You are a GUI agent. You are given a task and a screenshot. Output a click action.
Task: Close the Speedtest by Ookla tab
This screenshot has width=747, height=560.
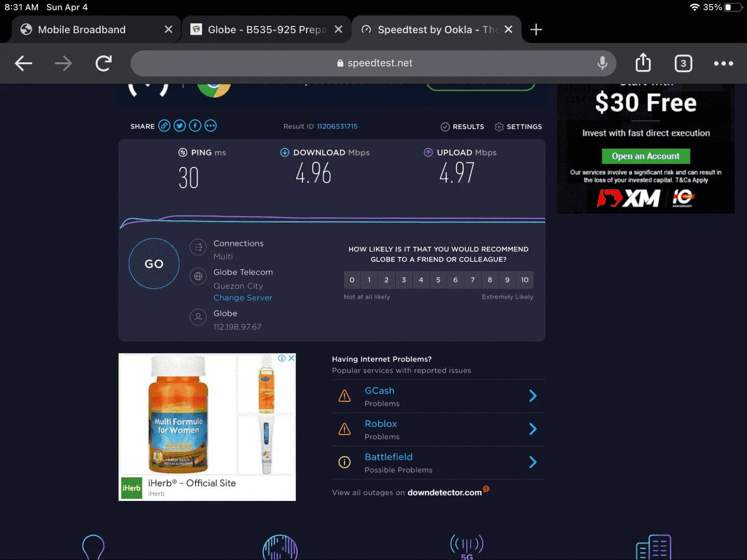[x=508, y=30]
